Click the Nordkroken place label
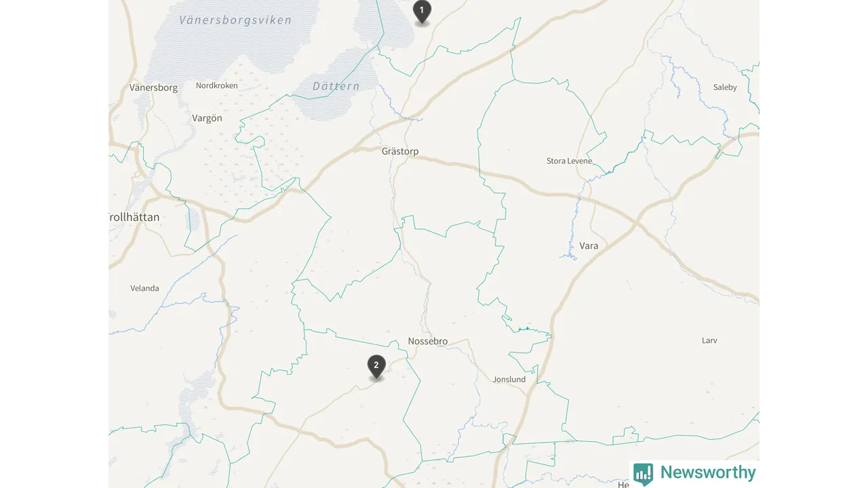Image resolution: width=868 pixels, height=488 pixels. (217, 85)
